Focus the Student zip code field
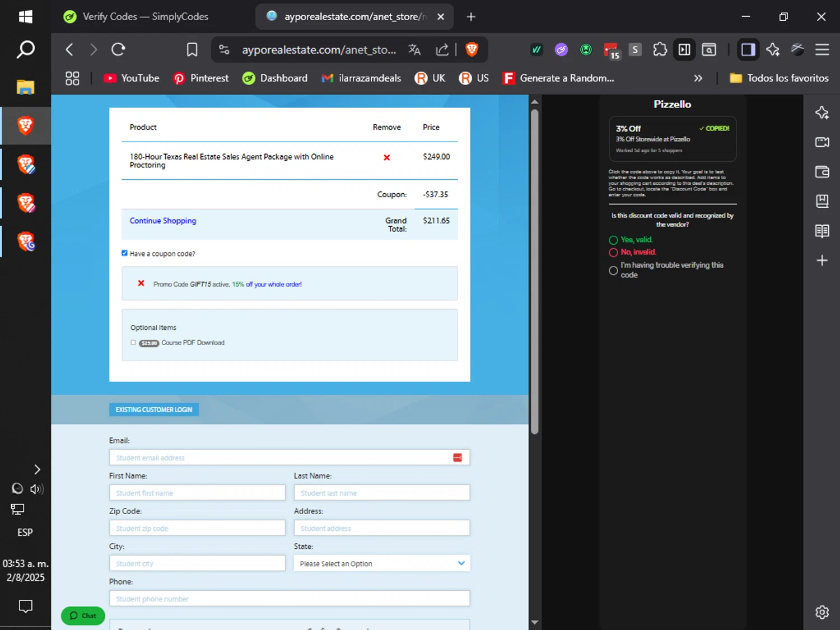The image size is (840, 630). tap(197, 528)
